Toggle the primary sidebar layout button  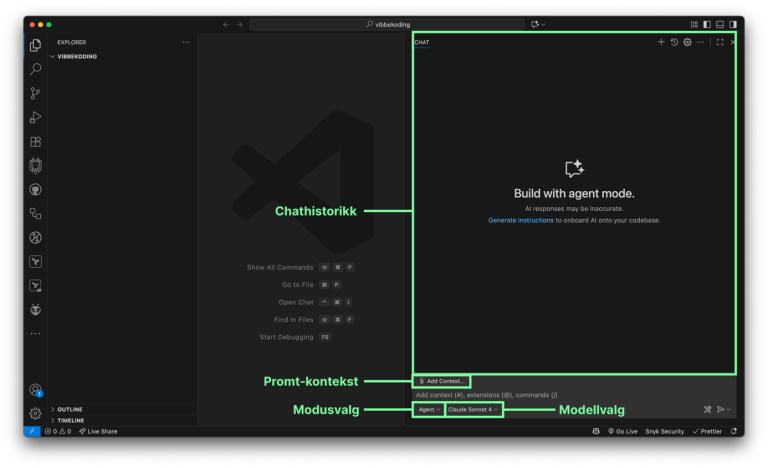tap(707, 24)
